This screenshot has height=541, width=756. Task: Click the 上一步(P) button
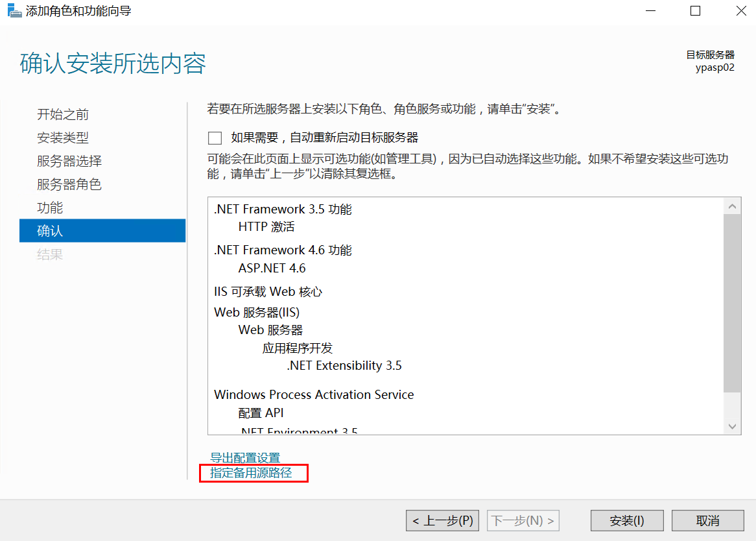442,520
